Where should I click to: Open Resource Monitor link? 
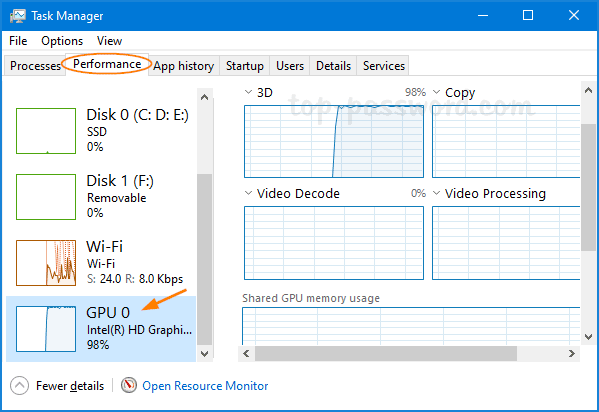205,386
